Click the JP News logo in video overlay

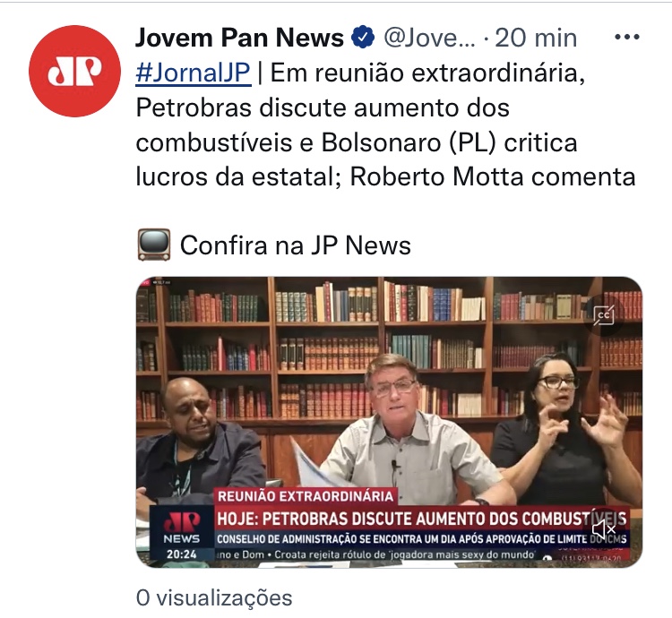181,528
